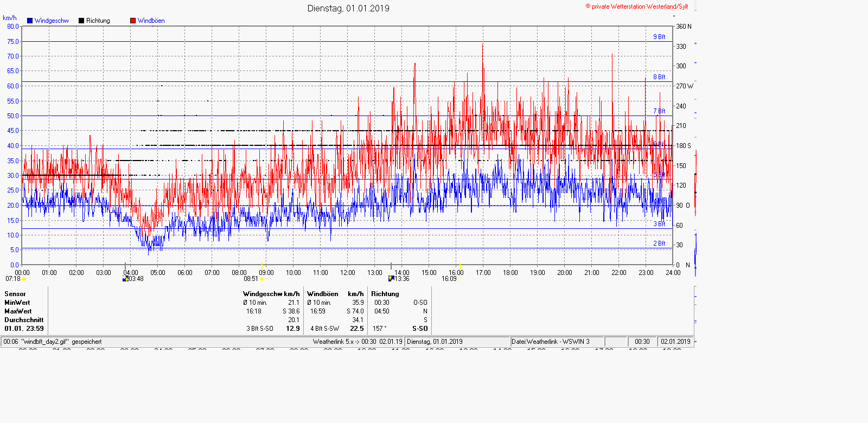868x423 pixels.
Task: Click the chart title Dienstag, 01.01.2019
Action: 348,8
